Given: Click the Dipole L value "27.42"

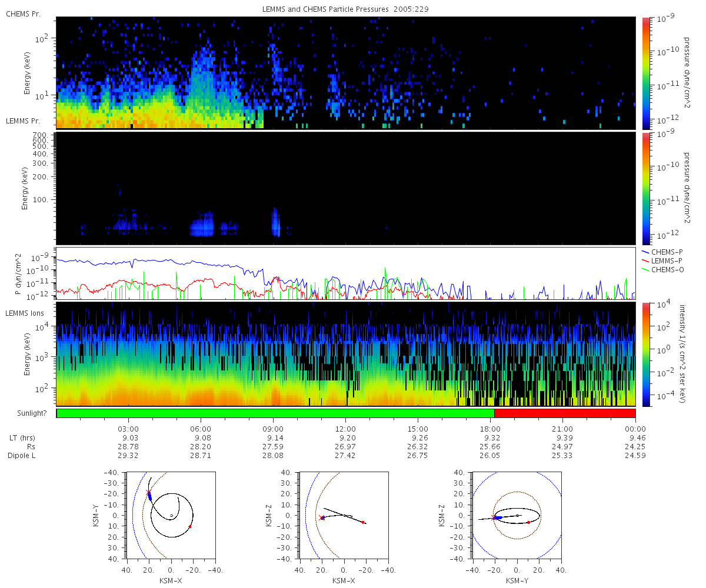Looking at the screenshot, I should [346, 456].
